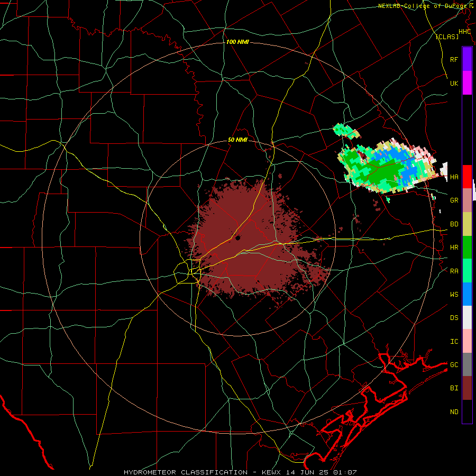The width and height of the screenshot is (476, 476).
Task: Click the HYDROMETEOR CLASSIFICATION title text
Action: pyautogui.click(x=186, y=472)
